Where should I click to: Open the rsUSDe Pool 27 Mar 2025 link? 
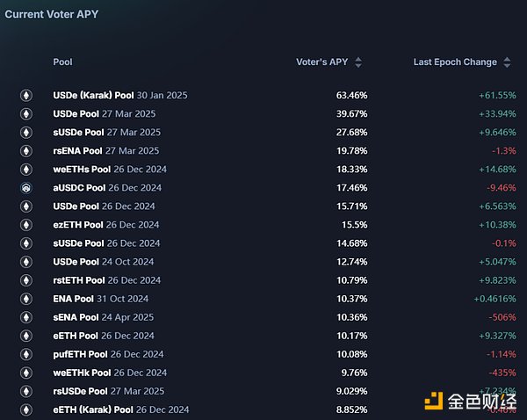click(x=109, y=391)
